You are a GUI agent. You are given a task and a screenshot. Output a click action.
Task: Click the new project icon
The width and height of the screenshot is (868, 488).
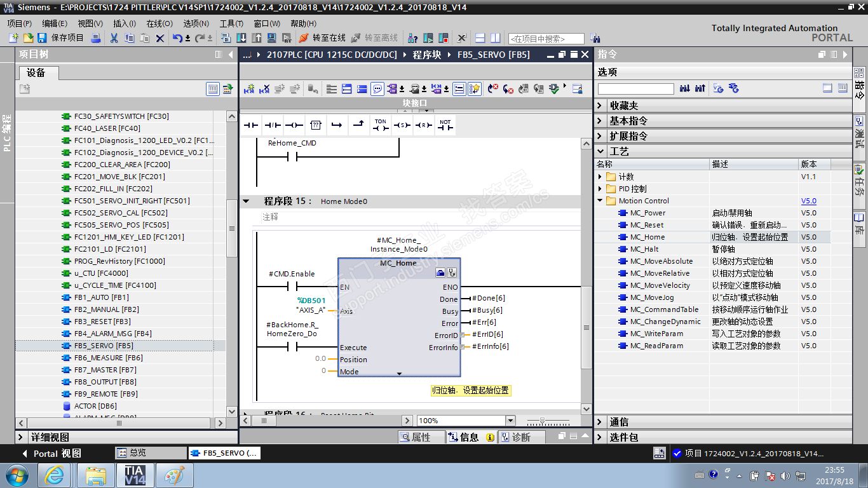(x=13, y=38)
